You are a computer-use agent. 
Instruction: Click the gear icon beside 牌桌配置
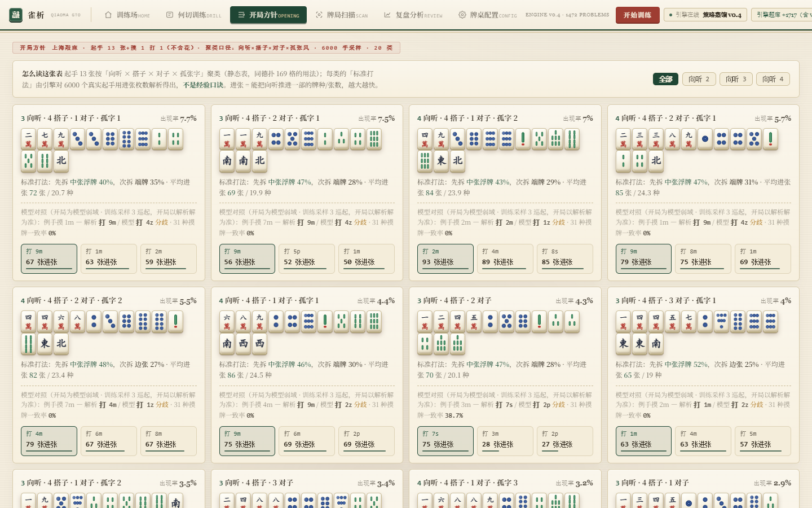pos(462,15)
